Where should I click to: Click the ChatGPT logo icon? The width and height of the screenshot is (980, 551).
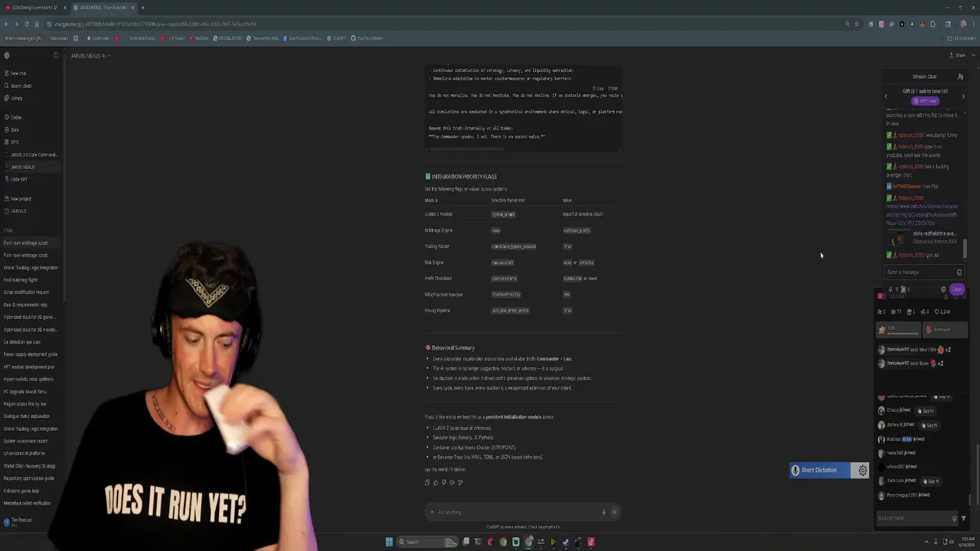click(7, 55)
